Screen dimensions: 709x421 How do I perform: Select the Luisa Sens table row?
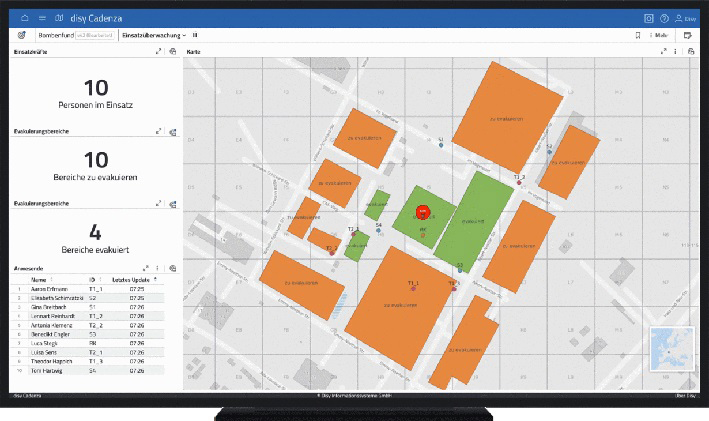pyautogui.click(x=87, y=352)
